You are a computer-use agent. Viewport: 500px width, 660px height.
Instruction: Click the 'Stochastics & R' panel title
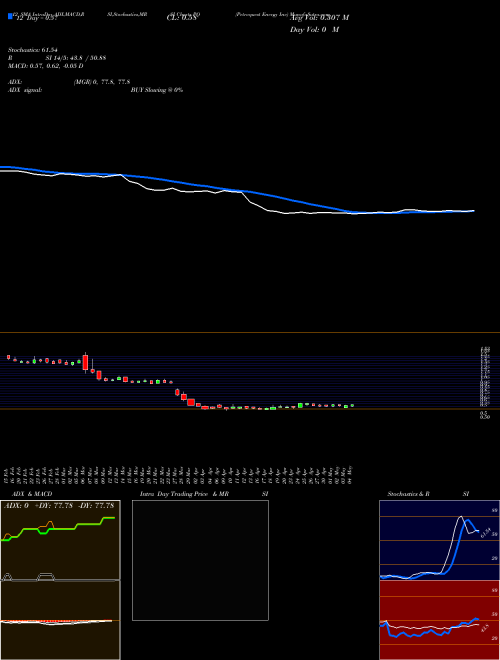point(409,494)
